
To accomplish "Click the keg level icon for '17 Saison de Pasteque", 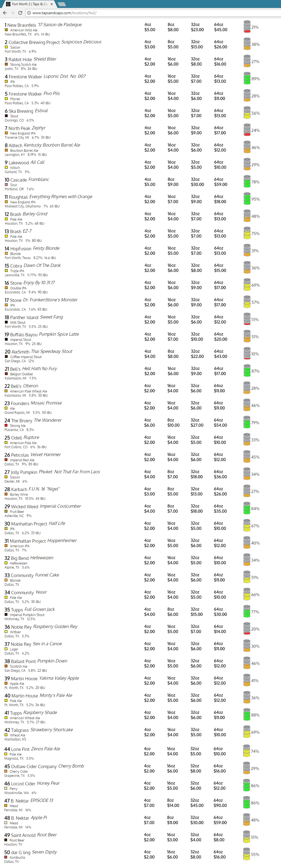I will coord(247,27).
